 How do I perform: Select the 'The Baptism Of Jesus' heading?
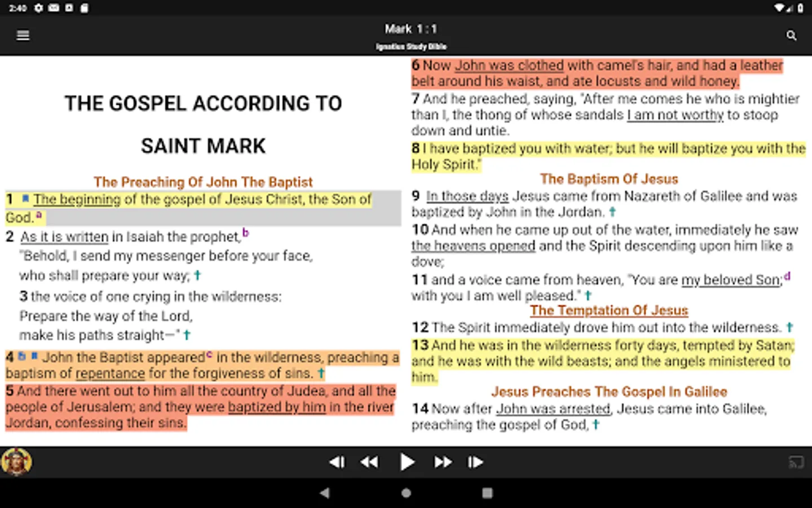pos(609,179)
